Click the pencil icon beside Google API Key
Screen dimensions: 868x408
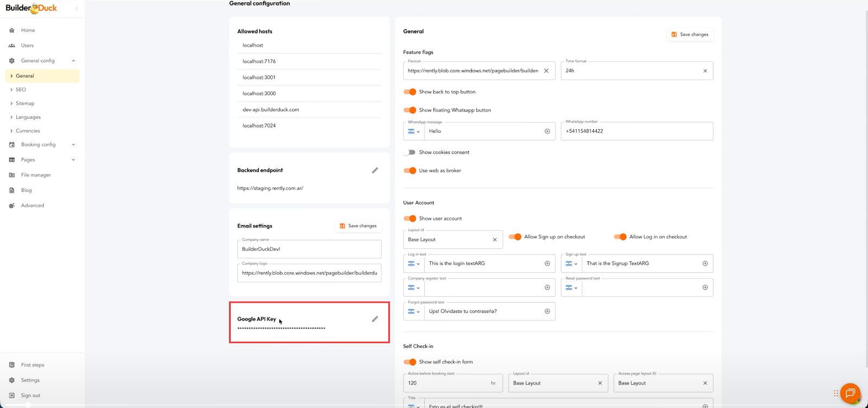[374, 319]
